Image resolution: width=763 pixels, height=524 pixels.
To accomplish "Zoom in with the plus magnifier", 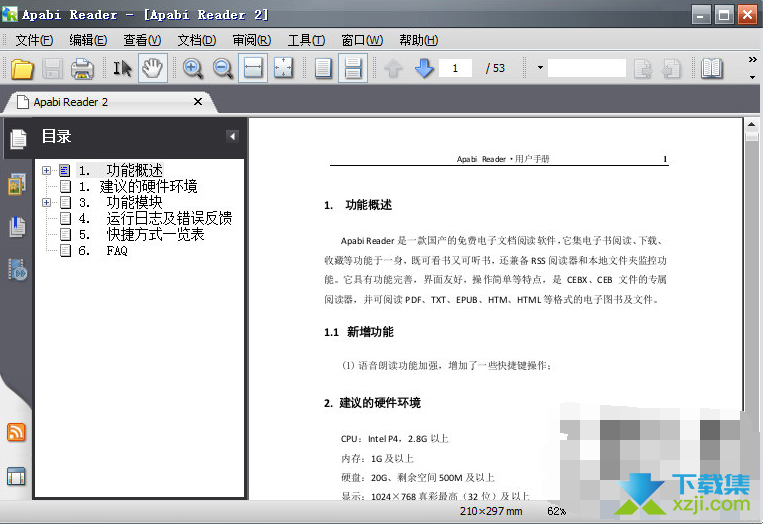I will coord(193,69).
